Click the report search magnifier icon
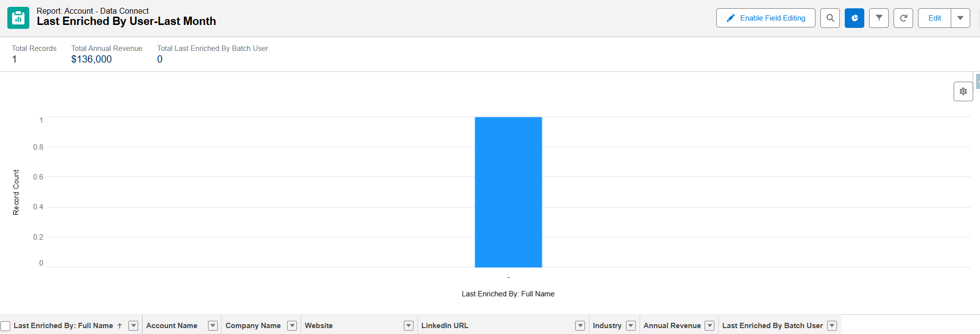 pos(830,18)
